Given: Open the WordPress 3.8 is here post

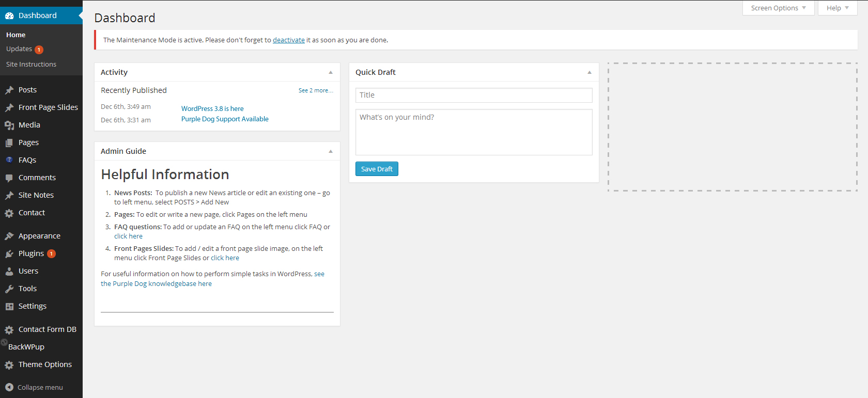Looking at the screenshot, I should (x=212, y=108).
